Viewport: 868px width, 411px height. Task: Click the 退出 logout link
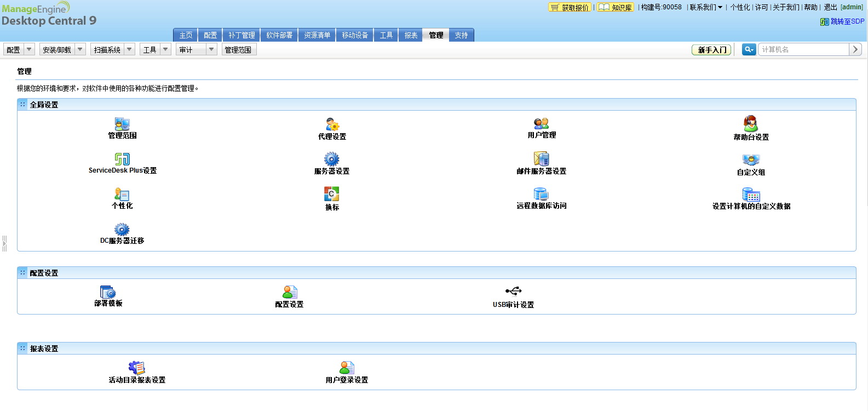[x=830, y=7]
